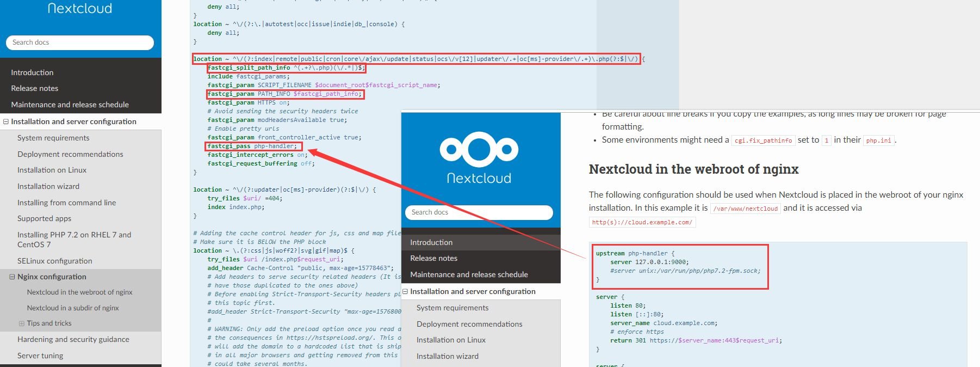Click the fastcgi_param PATH_INFO line

(285, 94)
